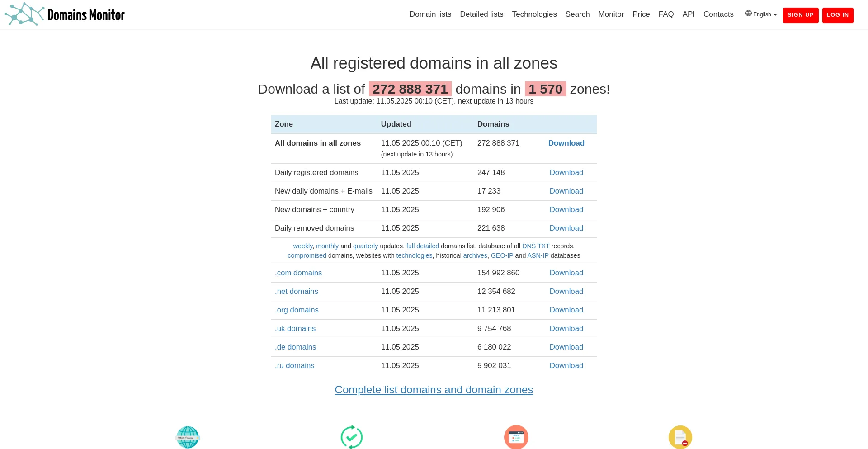Screen dimensions: 868x449
Task: Open Complete list domains and domain zones
Action: click(434, 390)
